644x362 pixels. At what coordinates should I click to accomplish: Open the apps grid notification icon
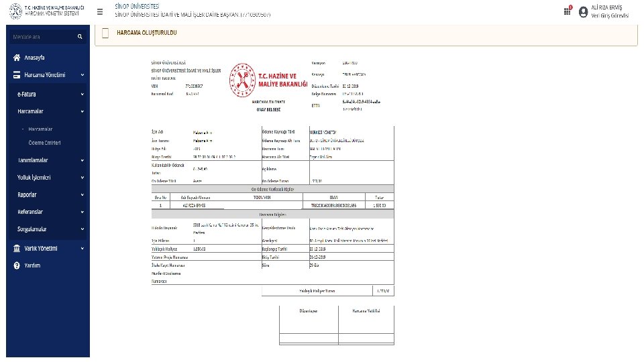click(x=568, y=11)
